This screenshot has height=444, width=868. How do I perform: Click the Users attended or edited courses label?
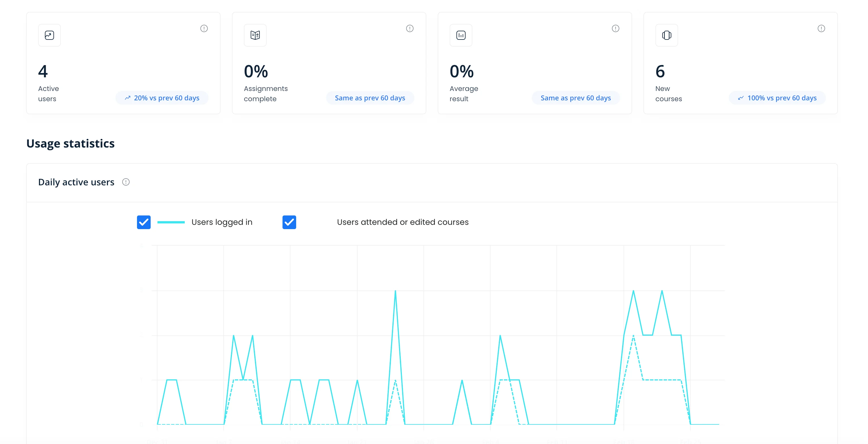pos(402,222)
